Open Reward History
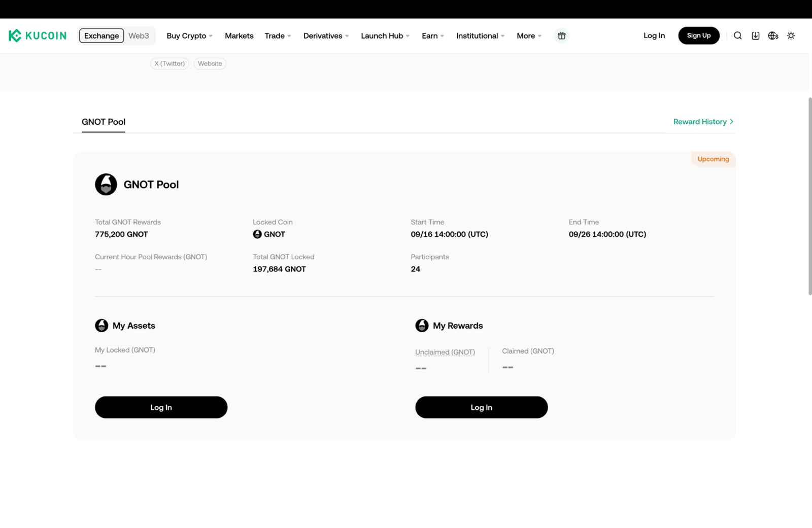 (703, 122)
